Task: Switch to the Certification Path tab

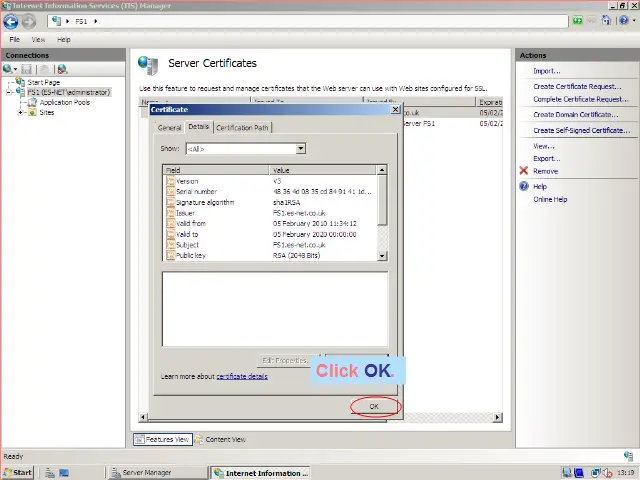Action: (x=242, y=128)
